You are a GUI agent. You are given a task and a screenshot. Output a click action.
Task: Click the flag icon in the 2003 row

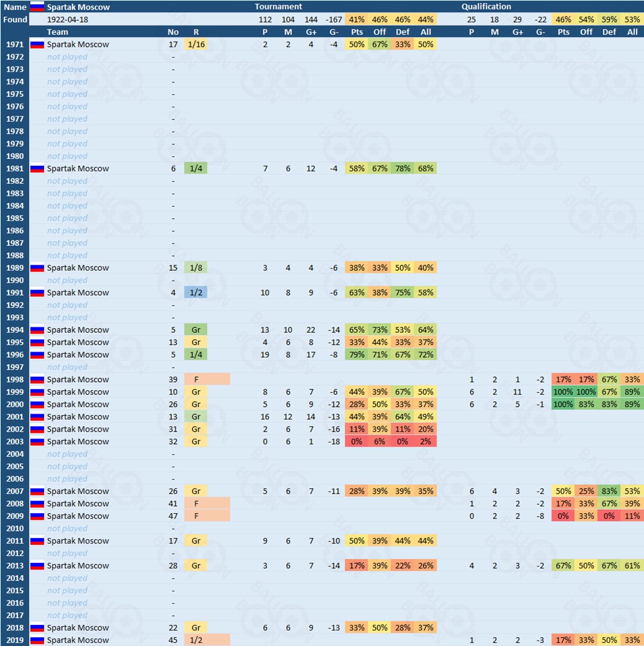coord(37,442)
